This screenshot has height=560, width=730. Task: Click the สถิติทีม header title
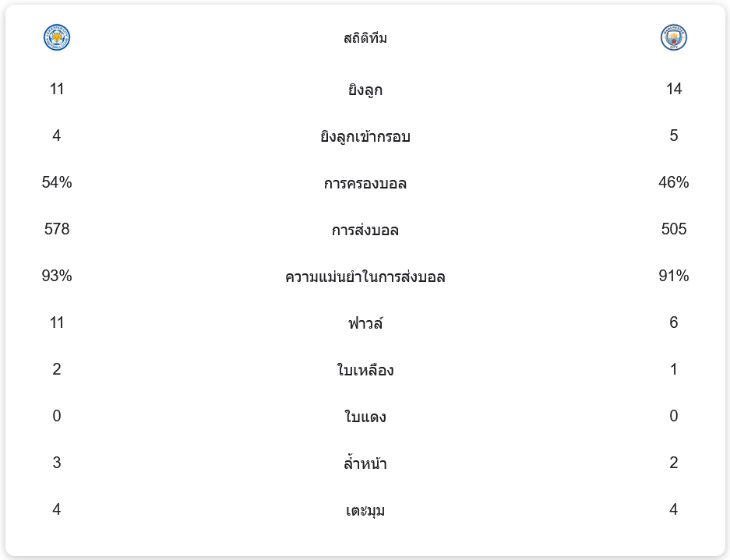pos(365,38)
